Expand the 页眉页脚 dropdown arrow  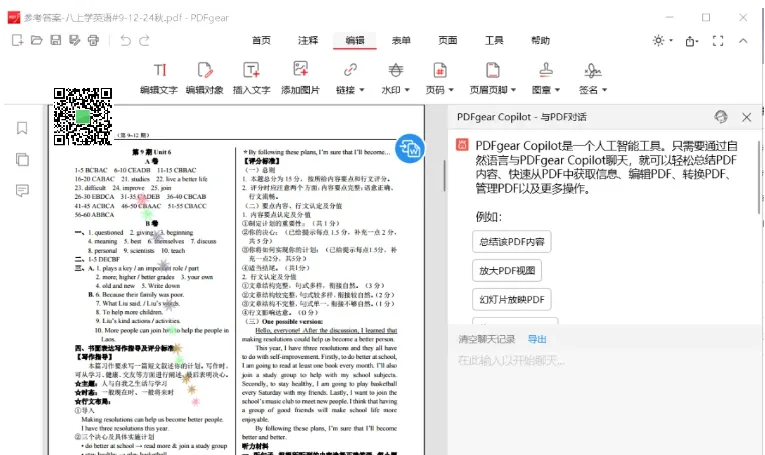point(514,90)
